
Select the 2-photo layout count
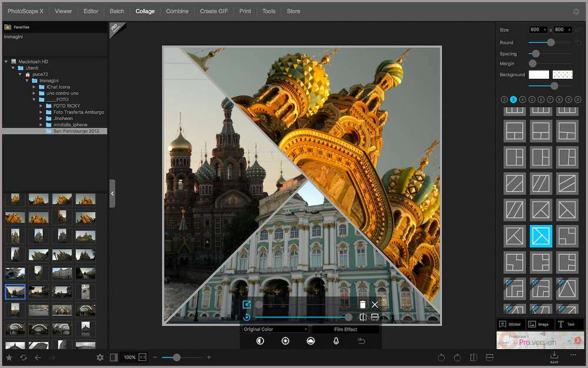(x=505, y=100)
